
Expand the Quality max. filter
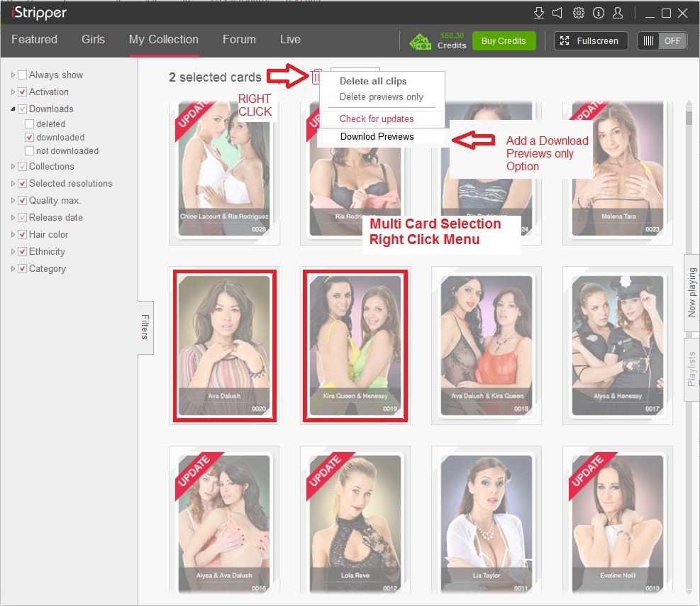pos(13,200)
